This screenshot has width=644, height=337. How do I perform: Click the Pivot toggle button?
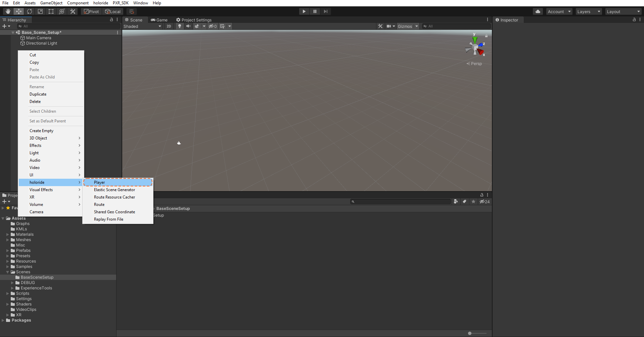(x=91, y=11)
